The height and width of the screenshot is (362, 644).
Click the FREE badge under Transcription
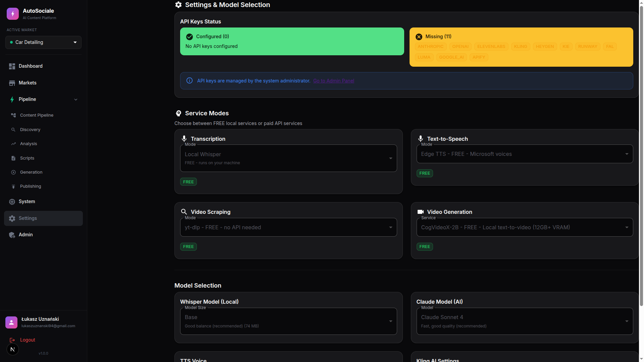pos(188,181)
